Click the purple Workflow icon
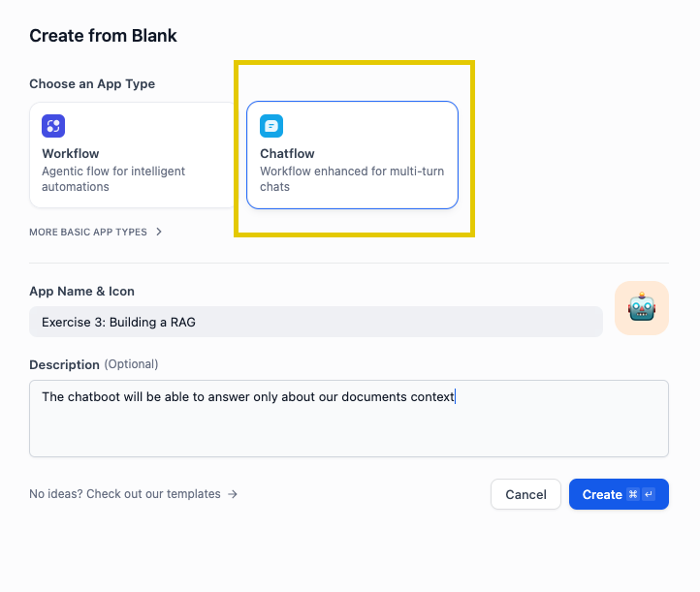Viewport: 700px width, 592px height. pyautogui.click(x=53, y=126)
